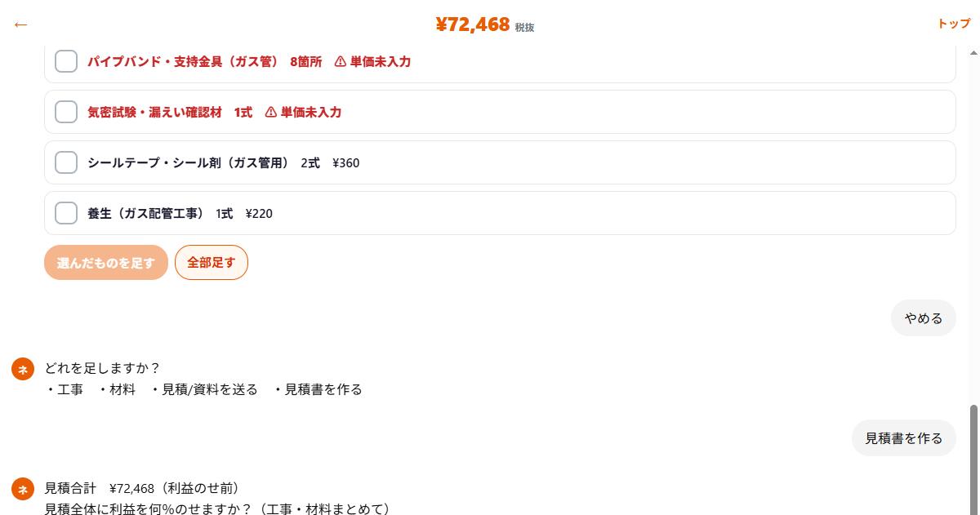Click the 単価未入力 label on 気密試験 row
The image size is (980, 515).
311,113
